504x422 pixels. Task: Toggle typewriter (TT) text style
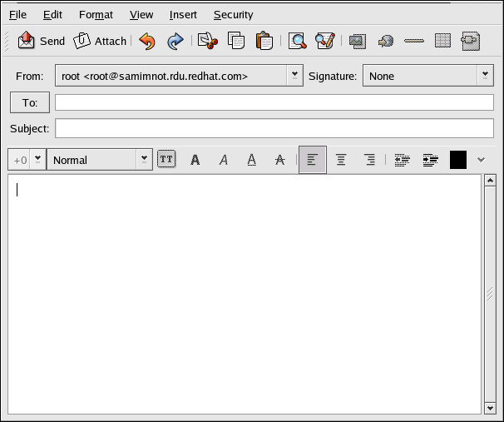point(166,160)
